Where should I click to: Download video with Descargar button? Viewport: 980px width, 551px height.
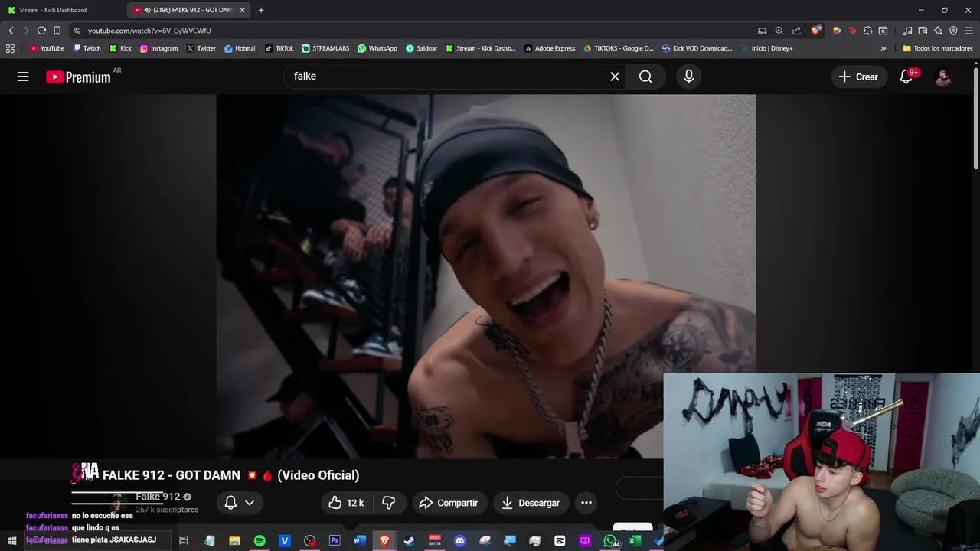531,503
